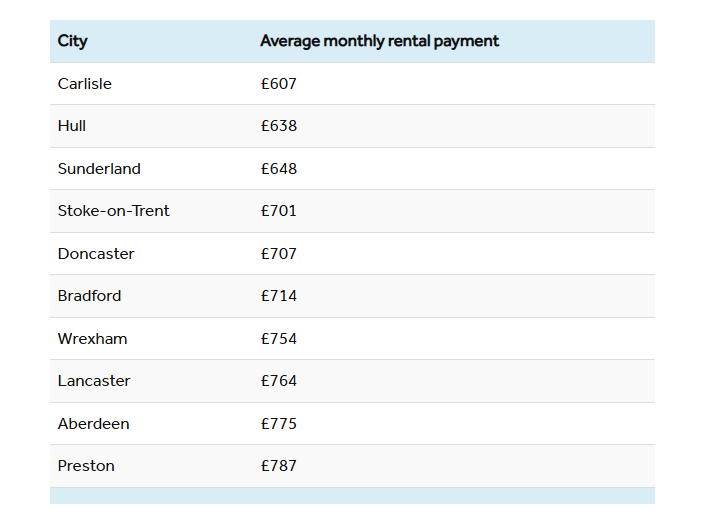
Task: Select the £607 rental value
Action: 279,84
